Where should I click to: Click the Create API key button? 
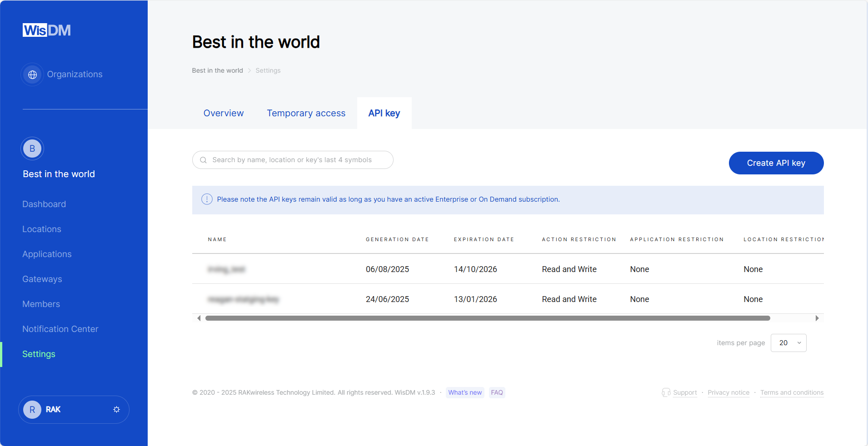pyautogui.click(x=776, y=163)
